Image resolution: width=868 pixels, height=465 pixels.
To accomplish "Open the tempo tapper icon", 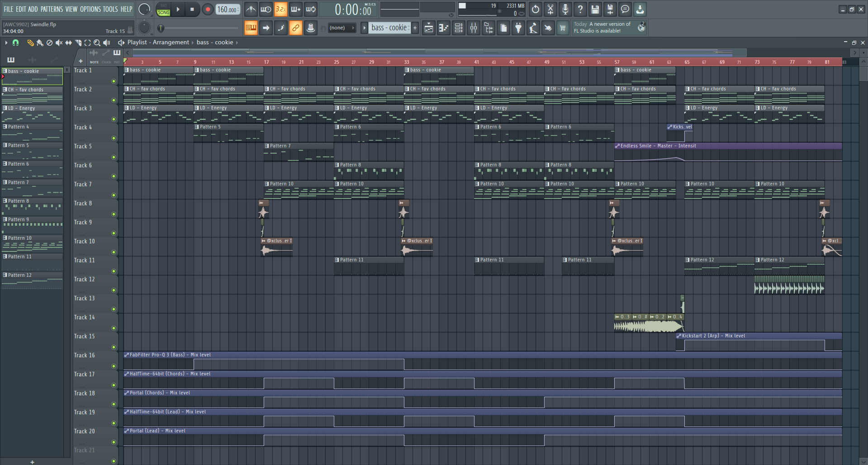I will [x=533, y=28].
